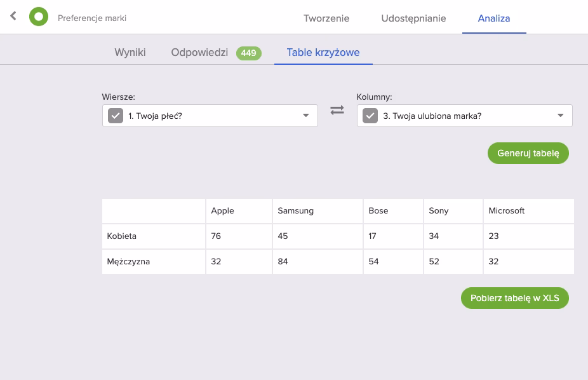Expand the Wiersze dropdown arrow
Image resolution: width=588 pixels, height=380 pixels.
(x=305, y=116)
